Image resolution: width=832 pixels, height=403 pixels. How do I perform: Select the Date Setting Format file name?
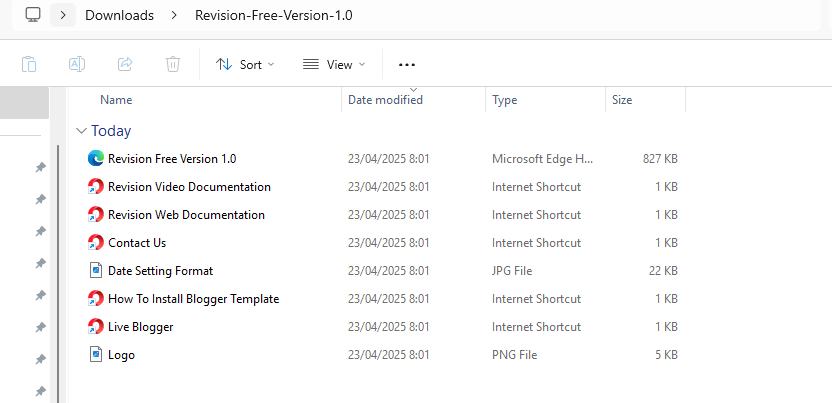pos(160,271)
